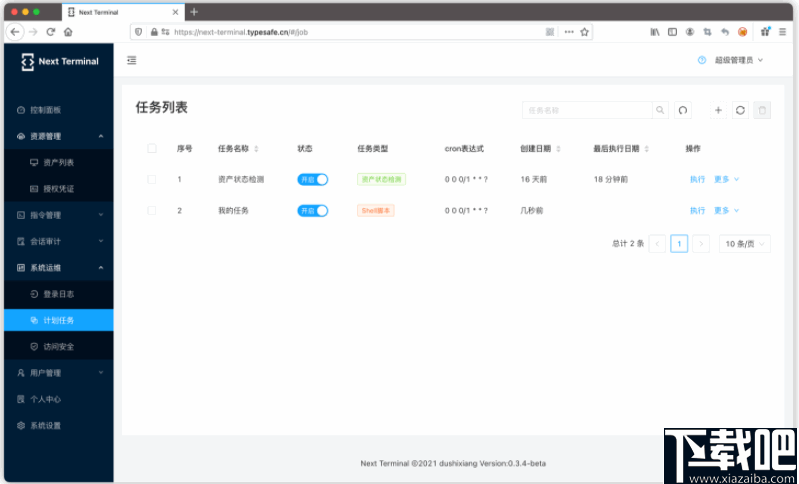
Task: Select 计划任务 in the sidebar
Action: [x=59, y=320]
